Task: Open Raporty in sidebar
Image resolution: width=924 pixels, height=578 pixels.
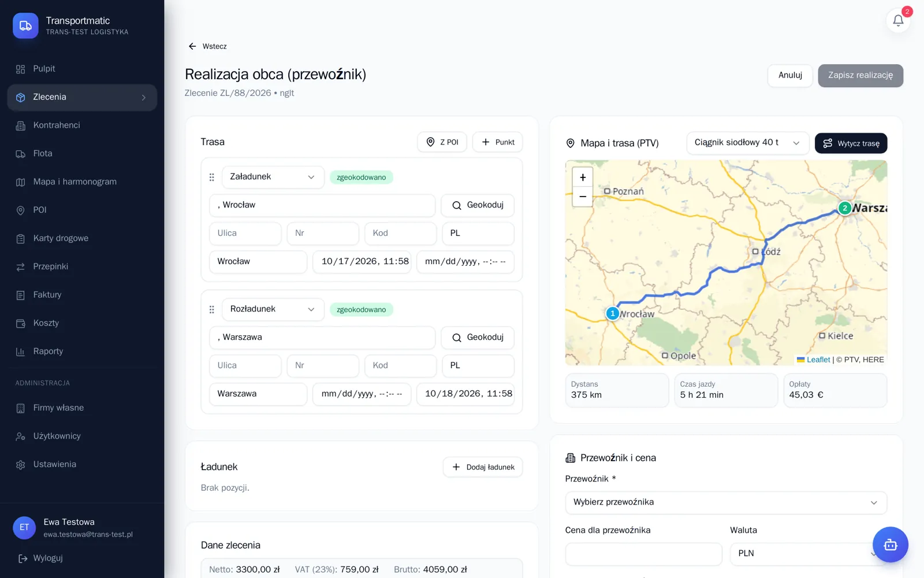Action: (x=82, y=352)
